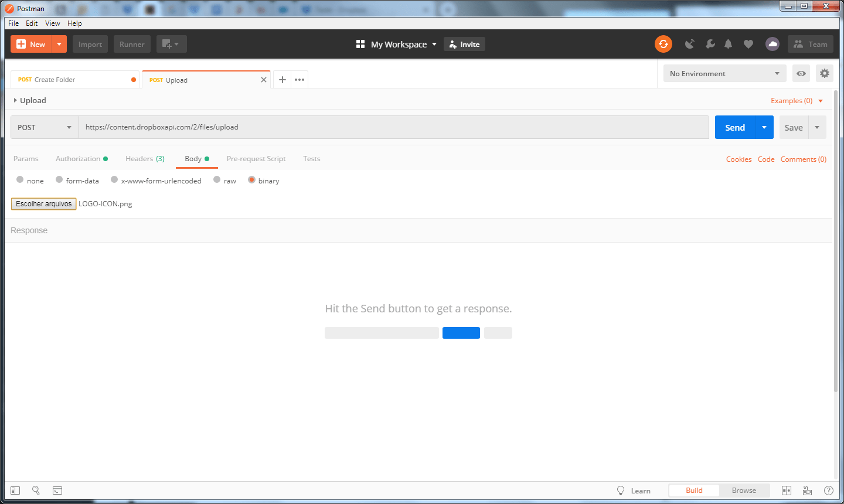
Task: Click the Save button
Action: 794,127
